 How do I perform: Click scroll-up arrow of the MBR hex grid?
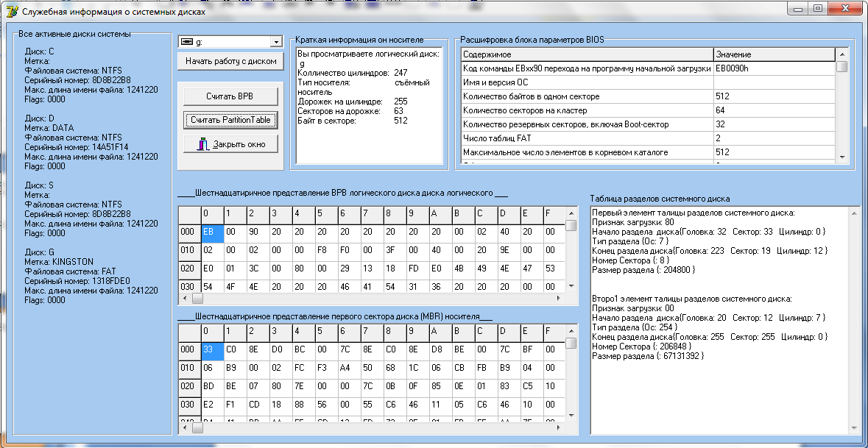(x=571, y=331)
